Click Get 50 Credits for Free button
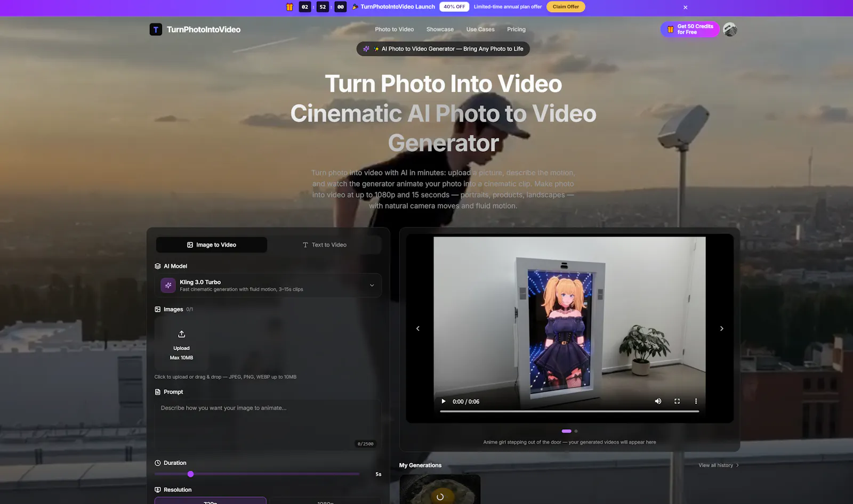853x504 pixels. [x=690, y=29]
